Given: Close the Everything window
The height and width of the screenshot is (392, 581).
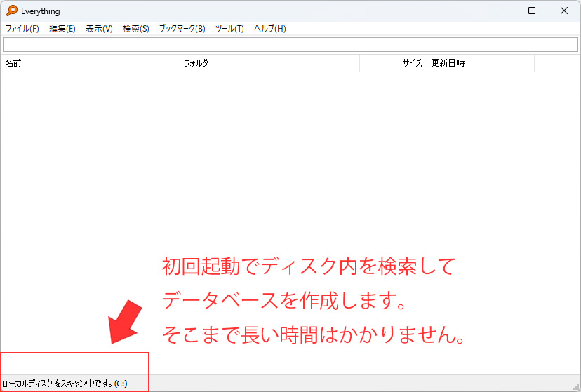Looking at the screenshot, I should 564,11.
